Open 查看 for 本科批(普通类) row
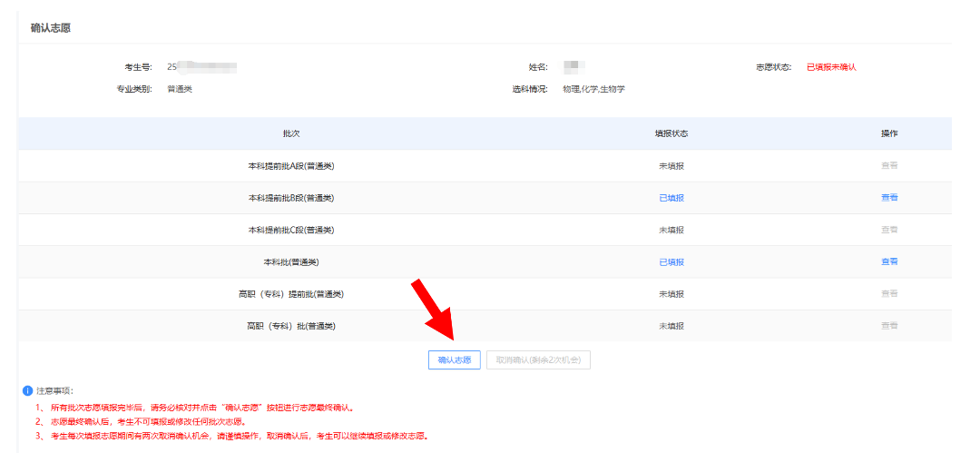This screenshot has width=980, height=453. pos(888,261)
